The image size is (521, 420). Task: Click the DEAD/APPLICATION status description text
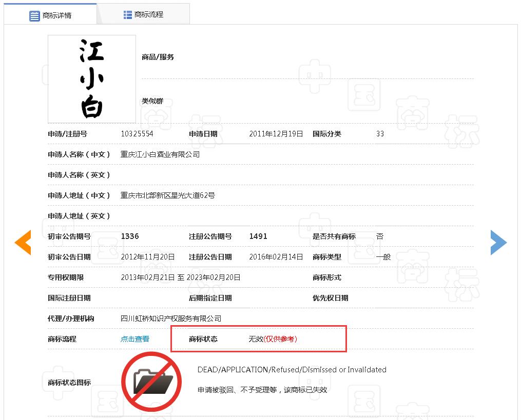(292, 370)
